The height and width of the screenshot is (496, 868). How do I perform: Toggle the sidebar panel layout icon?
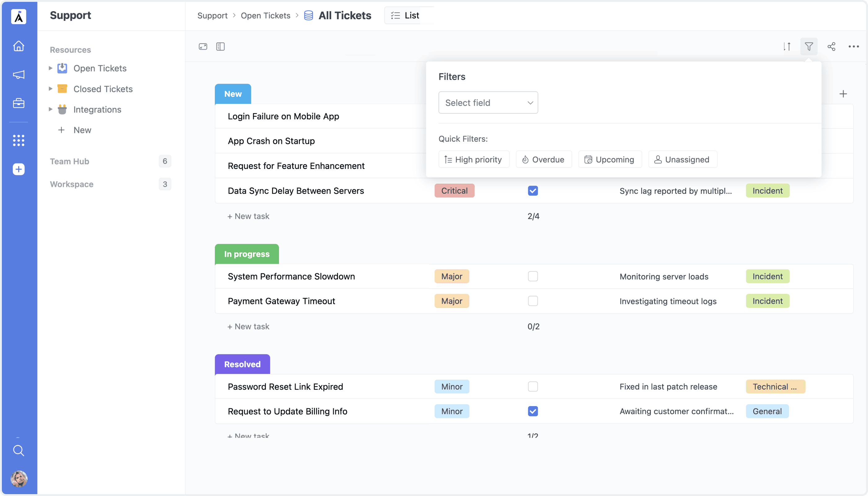(x=220, y=46)
